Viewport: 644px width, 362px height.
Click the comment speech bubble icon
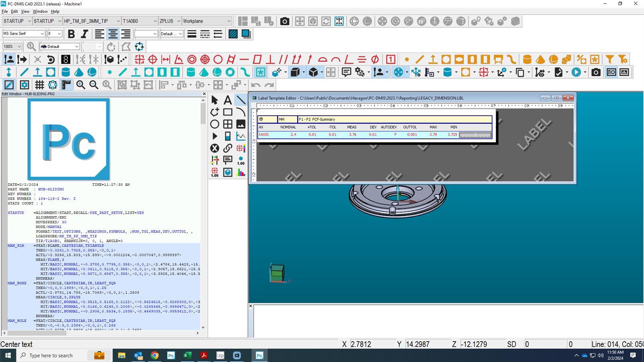click(346, 72)
